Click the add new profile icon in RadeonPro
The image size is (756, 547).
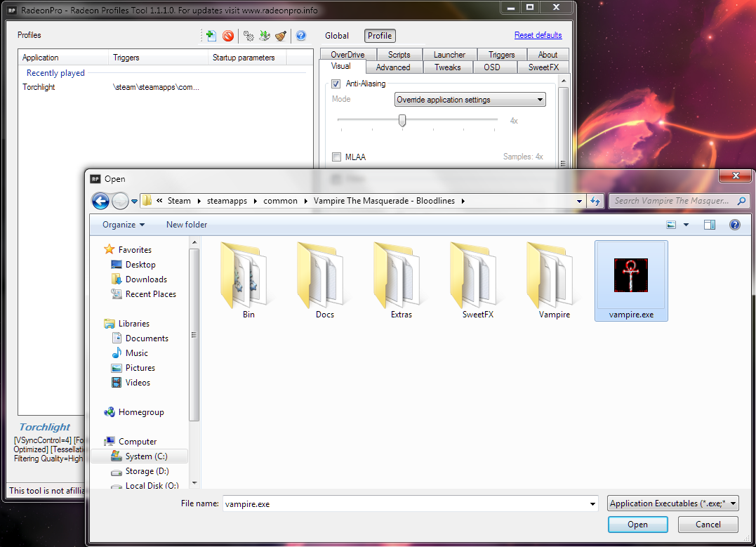pos(210,35)
